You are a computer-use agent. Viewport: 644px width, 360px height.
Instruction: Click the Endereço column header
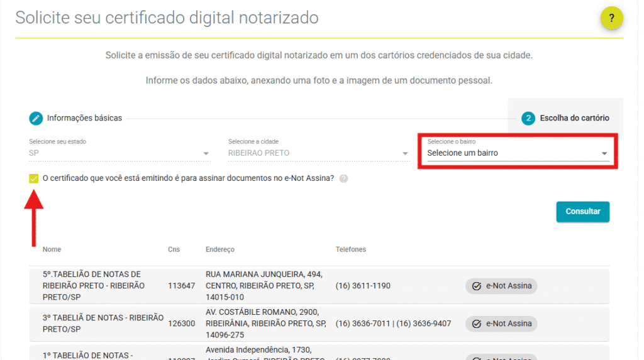pyautogui.click(x=219, y=249)
